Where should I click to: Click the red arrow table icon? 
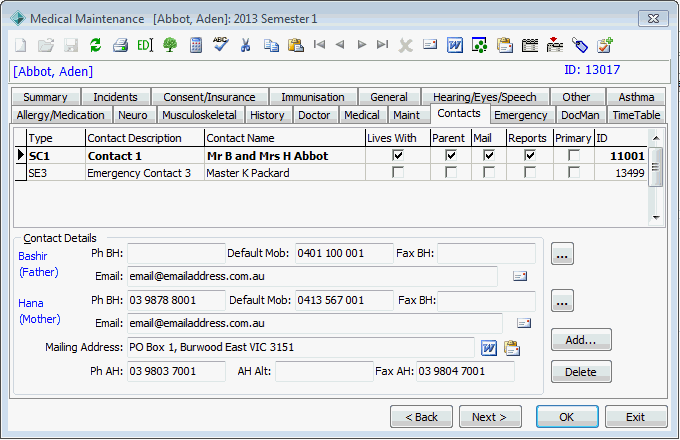[x=554, y=45]
